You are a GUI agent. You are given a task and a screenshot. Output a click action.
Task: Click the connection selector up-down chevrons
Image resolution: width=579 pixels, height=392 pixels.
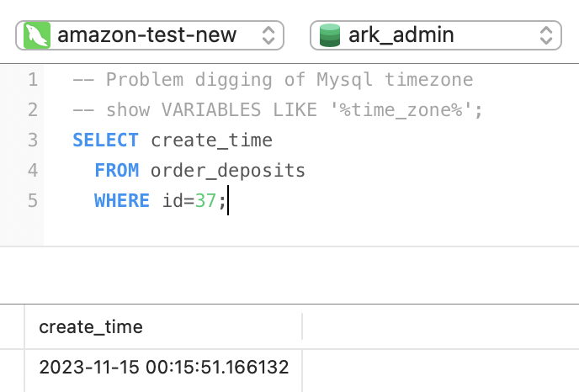[x=268, y=35]
